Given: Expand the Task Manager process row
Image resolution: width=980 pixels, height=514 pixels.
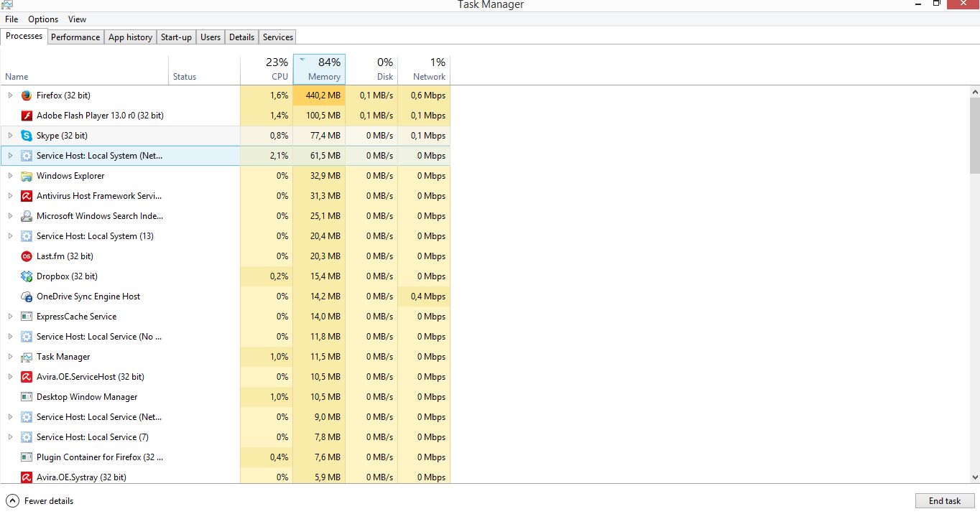Looking at the screenshot, I should click(10, 357).
